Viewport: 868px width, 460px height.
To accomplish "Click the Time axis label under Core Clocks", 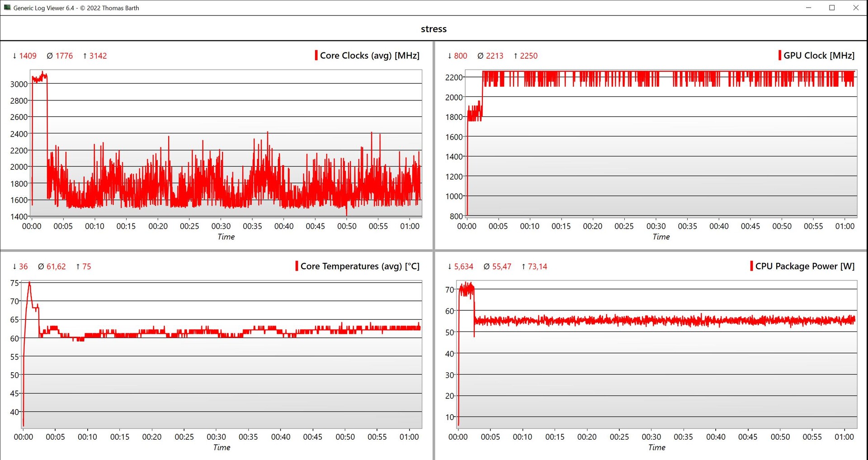I will pos(226,237).
